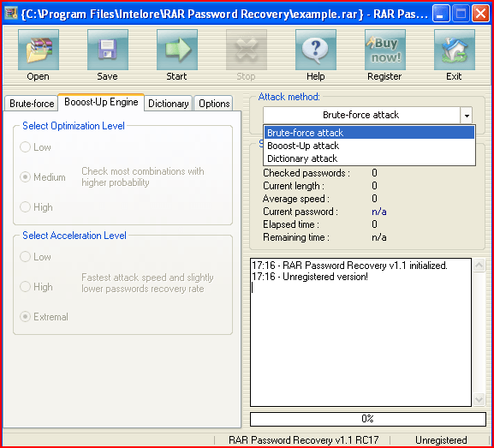Click the Average speed label
This screenshot has height=448, width=494.
coord(296,199)
